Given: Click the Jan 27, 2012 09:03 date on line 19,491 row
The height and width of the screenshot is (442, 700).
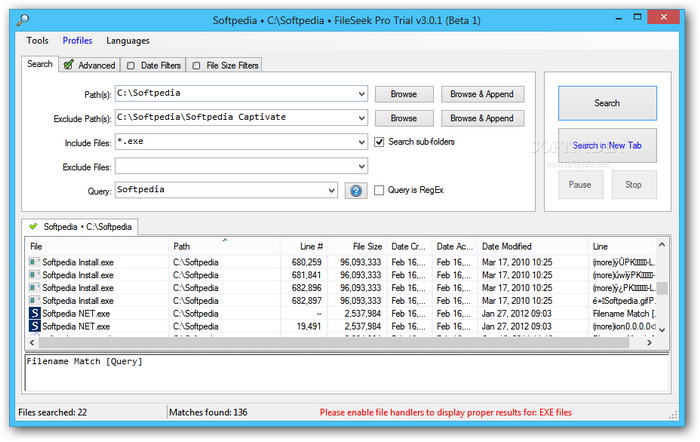Looking at the screenshot, I should [x=517, y=326].
